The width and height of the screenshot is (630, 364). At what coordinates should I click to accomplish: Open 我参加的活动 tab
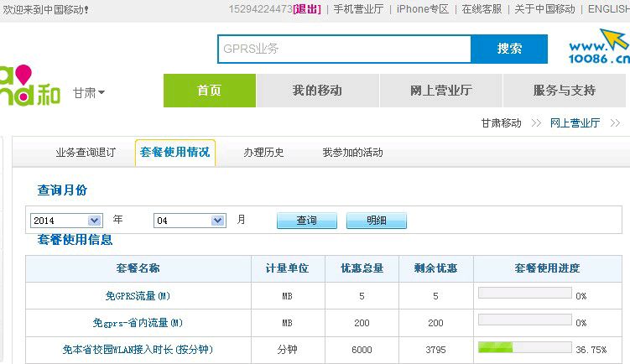[x=352, y=153]
